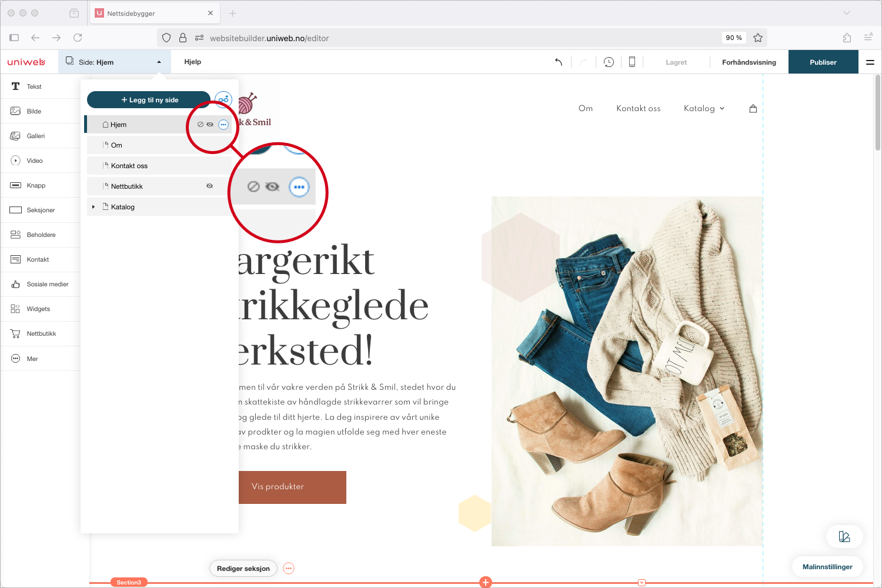882x588 pixels.
Task: Go to Kontakt oss in the site navigation
Action: [x=639, y=108]
